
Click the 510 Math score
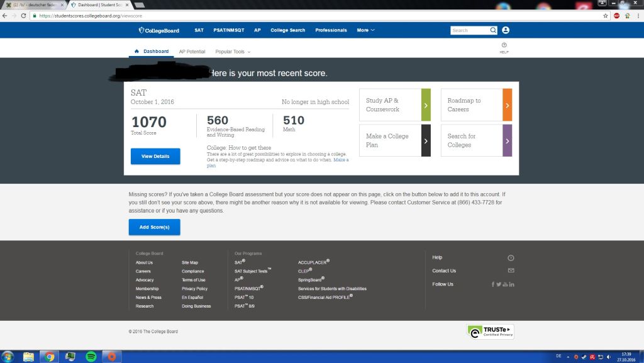(294, 120)
